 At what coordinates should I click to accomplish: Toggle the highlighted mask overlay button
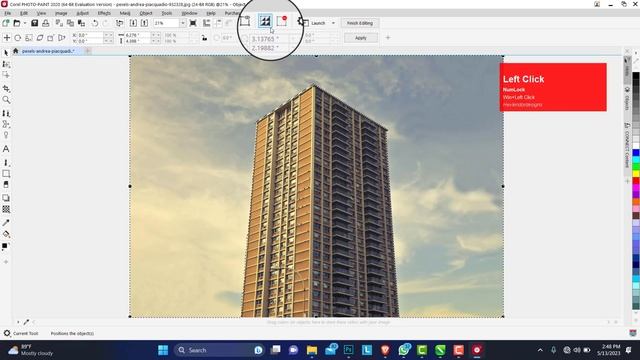coord(265,21)
